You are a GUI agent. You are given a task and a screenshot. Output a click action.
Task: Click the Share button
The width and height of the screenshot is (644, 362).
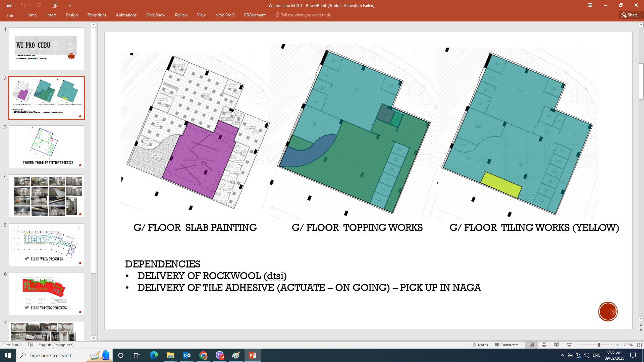(630, 15)
